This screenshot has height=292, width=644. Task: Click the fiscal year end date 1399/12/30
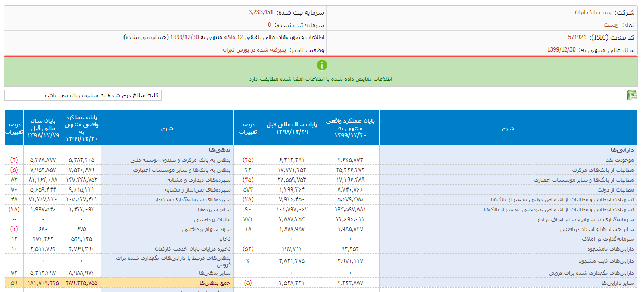click(x=561, y=50)
